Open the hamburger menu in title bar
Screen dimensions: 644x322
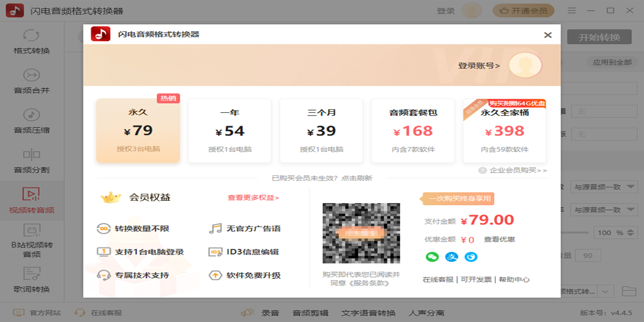[x=572, y=11]
